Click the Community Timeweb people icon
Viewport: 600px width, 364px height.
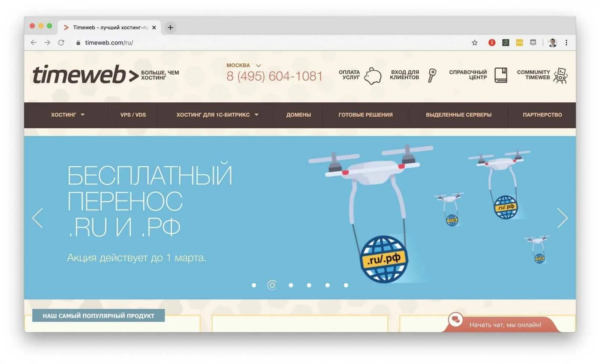(x=561, y=76)
